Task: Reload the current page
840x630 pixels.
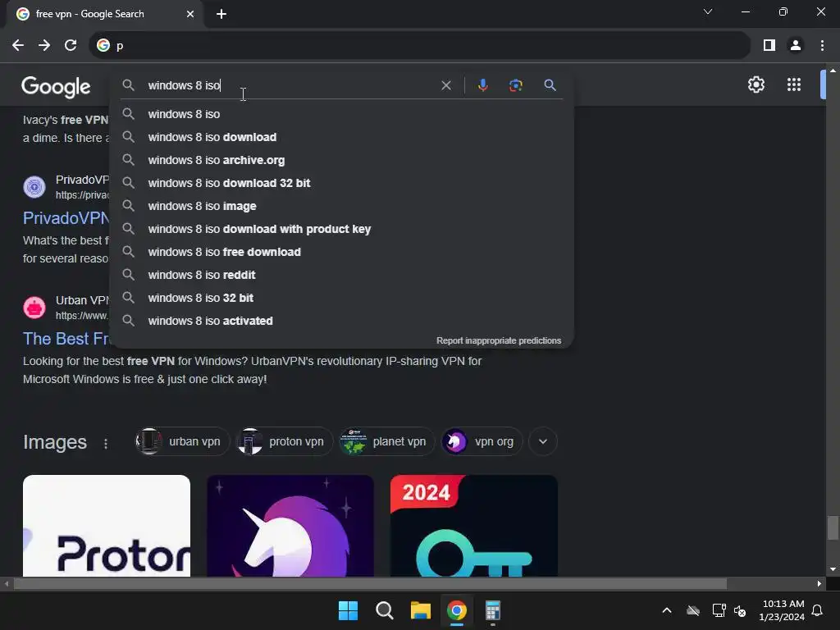Action: pos(71,46)
